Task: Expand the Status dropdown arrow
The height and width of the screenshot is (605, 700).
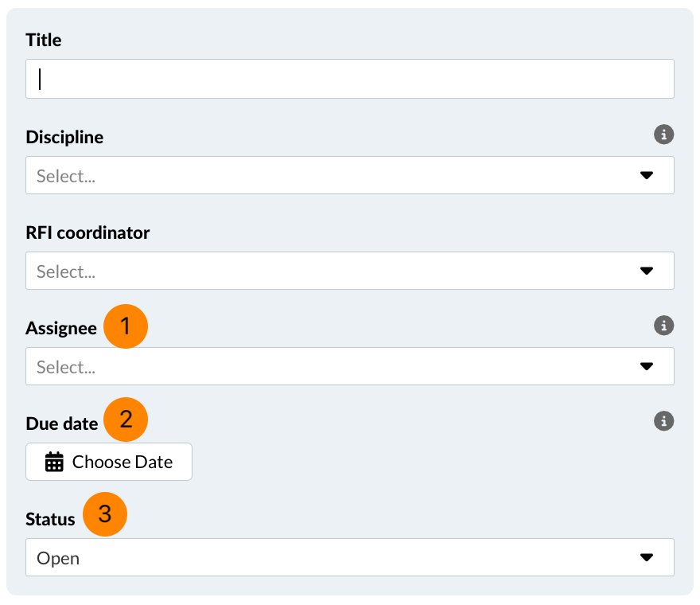Action: tap(646, 557)
